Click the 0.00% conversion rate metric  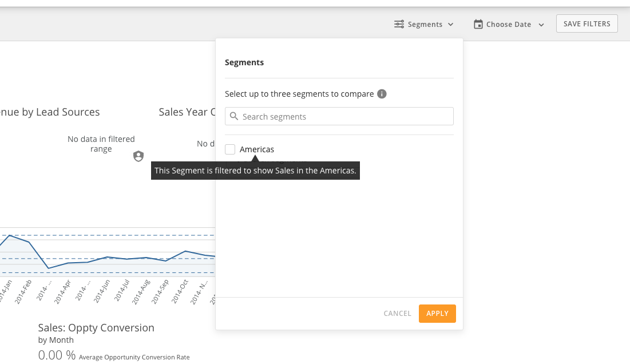56,355
